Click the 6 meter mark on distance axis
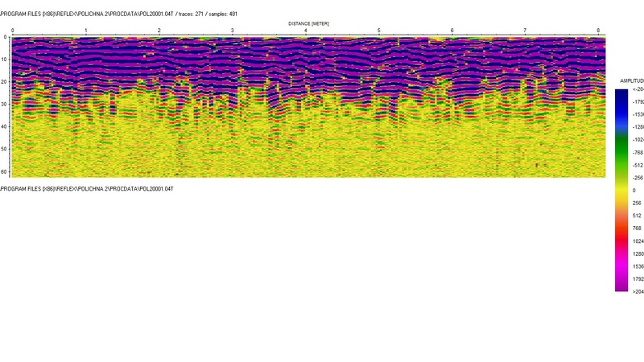644x362 pixels. pyautogui.click(x=452, y=31)
